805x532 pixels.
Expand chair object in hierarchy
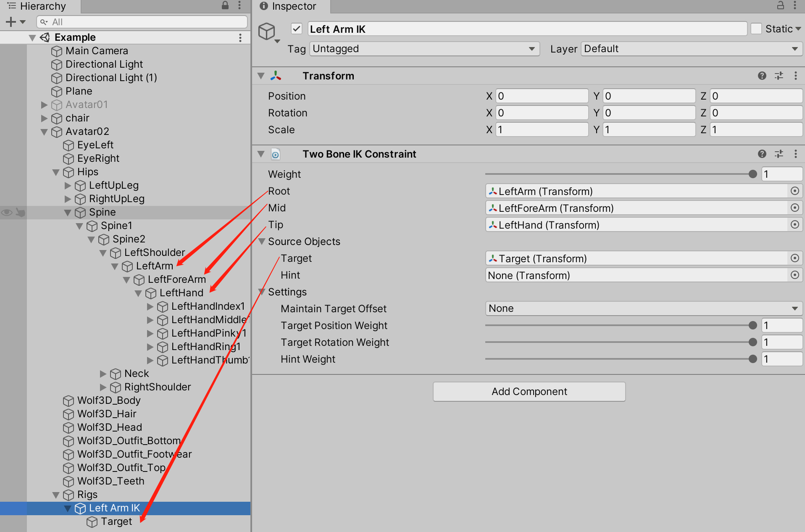pos(44,118)
